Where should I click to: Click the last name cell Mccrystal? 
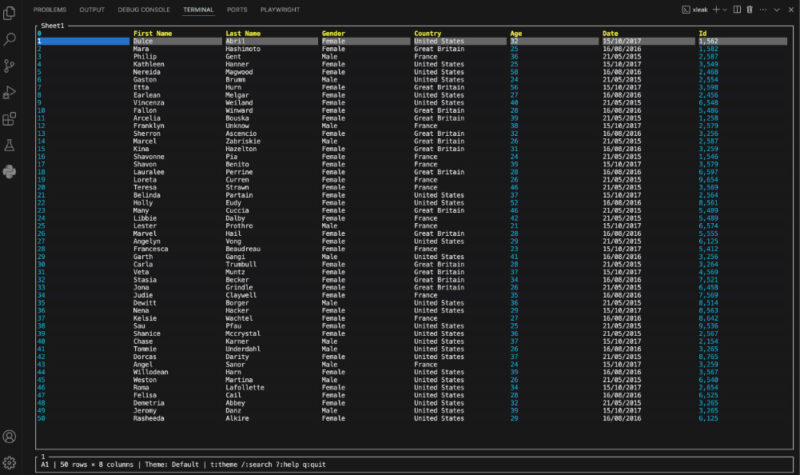(243, 334)
